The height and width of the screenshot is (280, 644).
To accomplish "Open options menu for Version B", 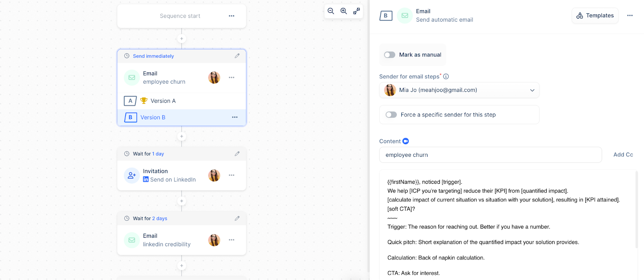I will [235, 117].
